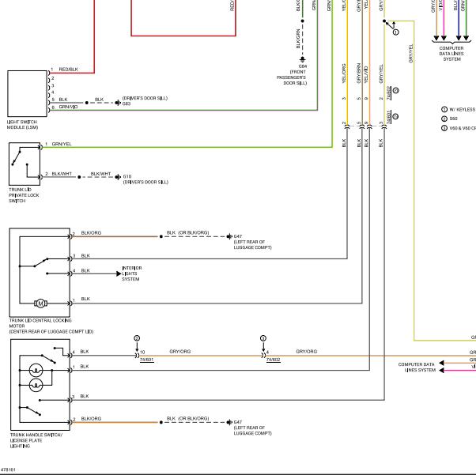Select BLK (OR BLK/ORG) label by locking motor
The width and height of the screenshot is (476, 475).
[187, 232]
